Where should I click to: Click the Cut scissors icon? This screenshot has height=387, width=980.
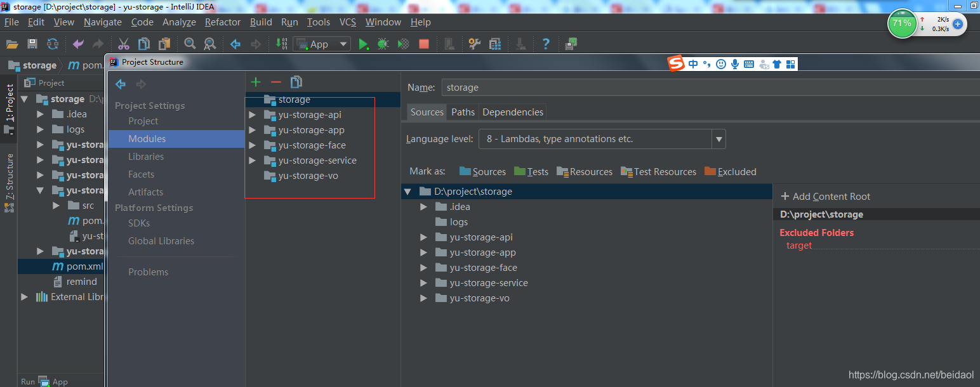coord(124,44)
